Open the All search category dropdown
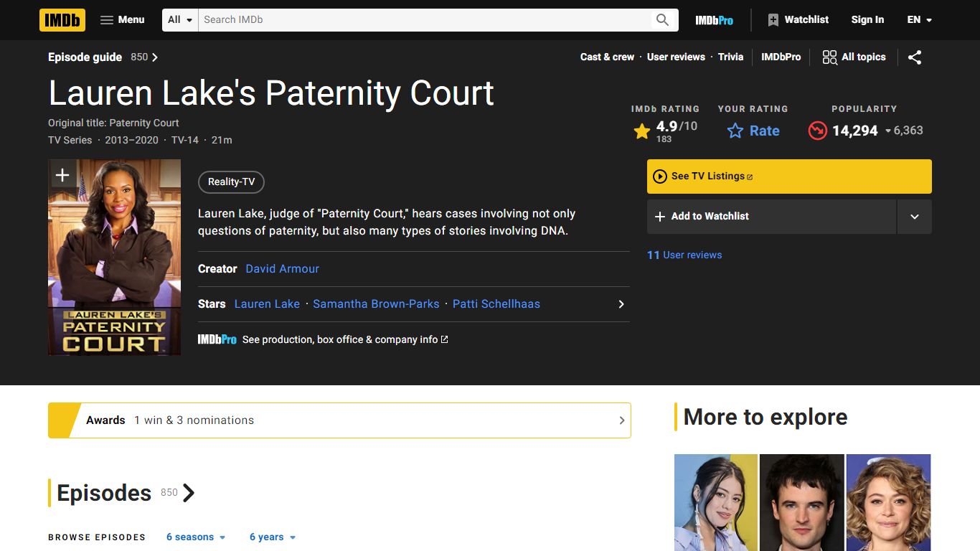 [x=180, y=20]
